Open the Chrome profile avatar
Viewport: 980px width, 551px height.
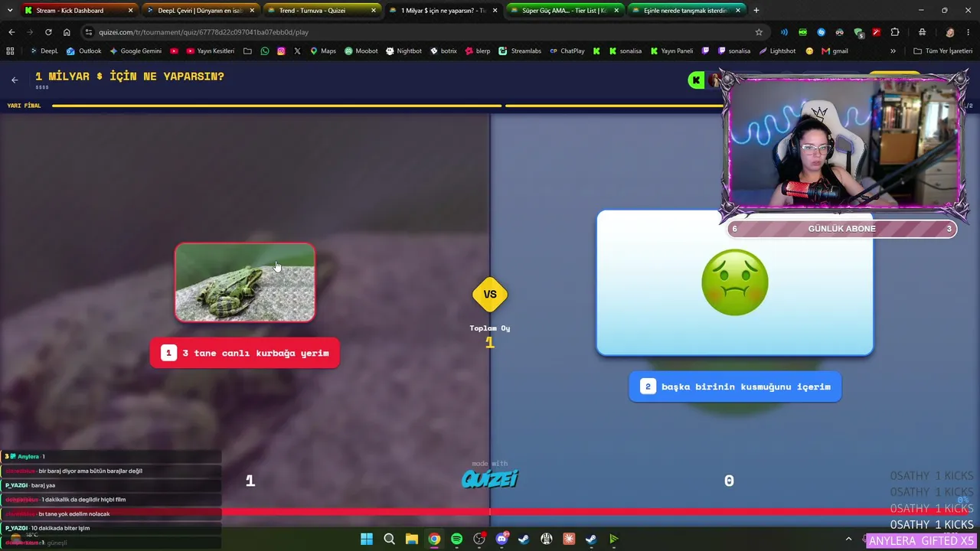pos(949,32)
